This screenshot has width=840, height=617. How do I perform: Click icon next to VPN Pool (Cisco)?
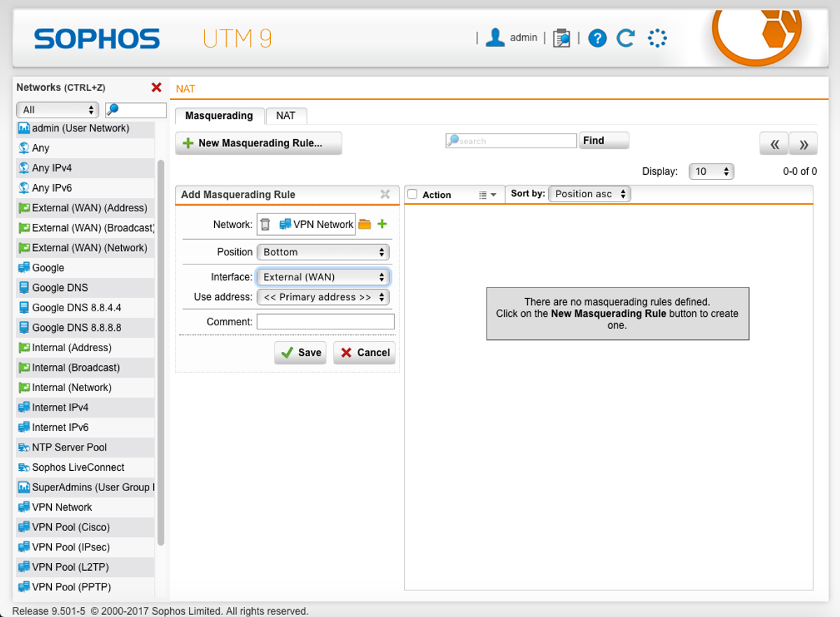[x=24, y=527]
